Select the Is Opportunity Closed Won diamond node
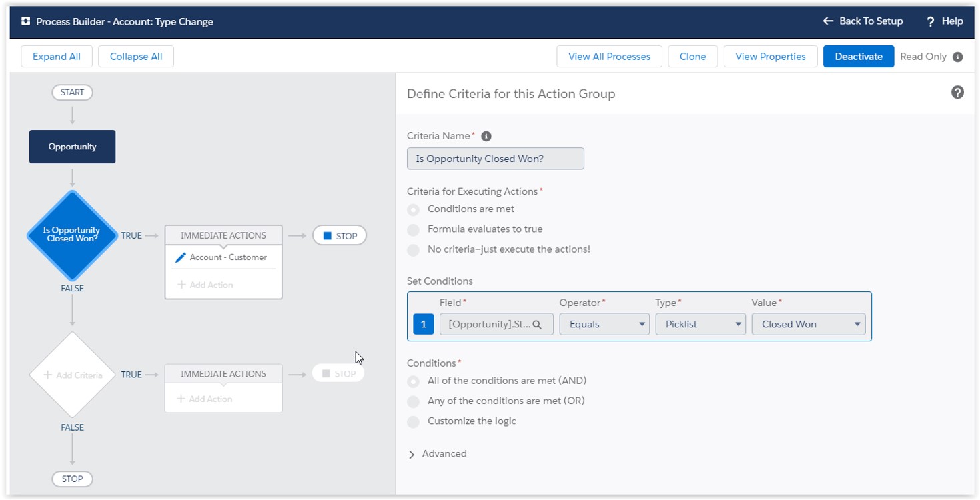 72,235
